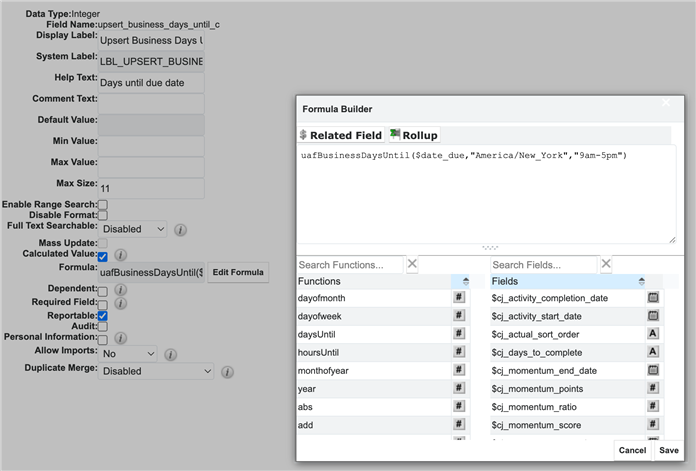Screen dimensions: 696x471
Task: Clear the Search Functions box with X
Action: pyautogui.click(x=413, y=265)
